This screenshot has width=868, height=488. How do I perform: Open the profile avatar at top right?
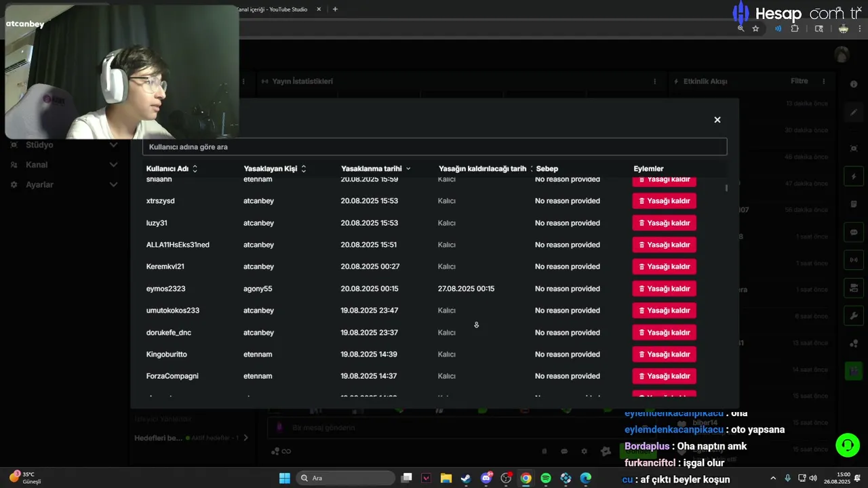point(842,55)
